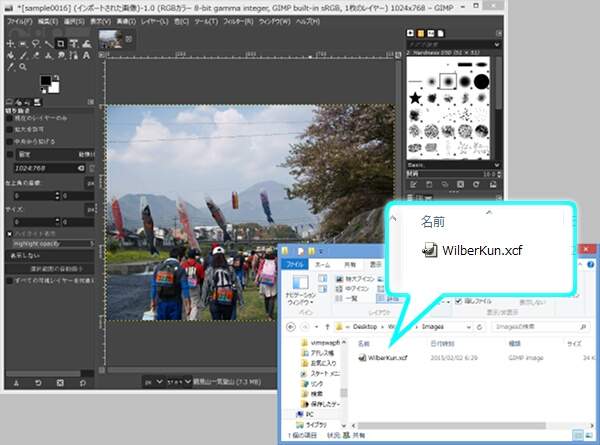Open position unit px dropdown in tool options
This screenshot has height=445, width=600.
[x=90, y=183]
